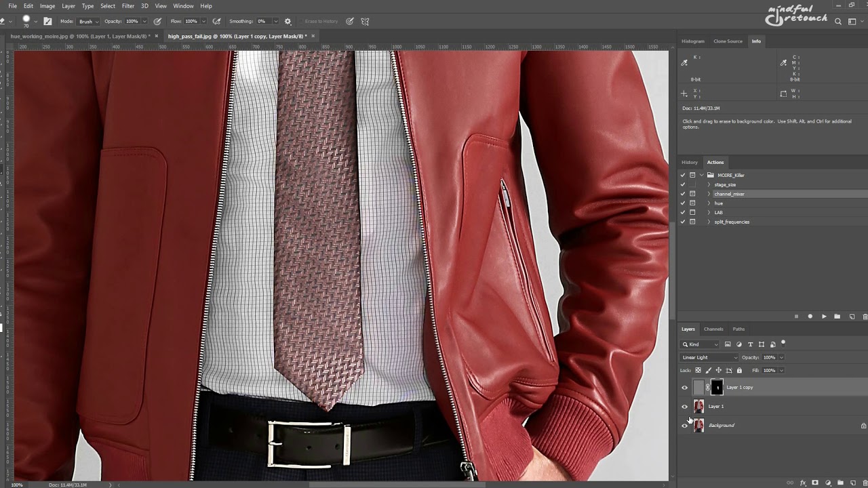The height and width of the screenshot is (488, 868).
Task: Collapse the MOIRE_Killer action set
Action: (x=702, y=175)
